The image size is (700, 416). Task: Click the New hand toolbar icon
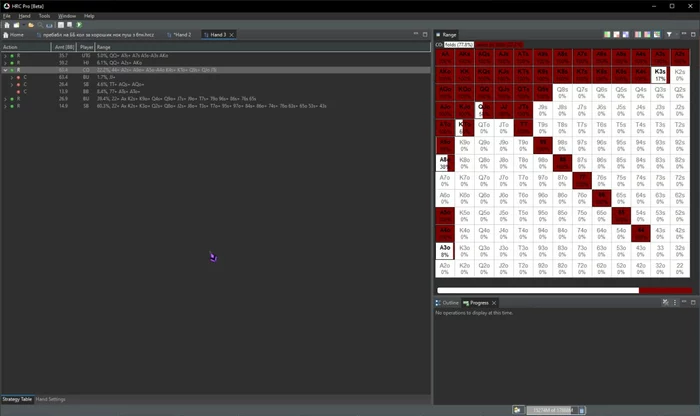tap(16, 25)
